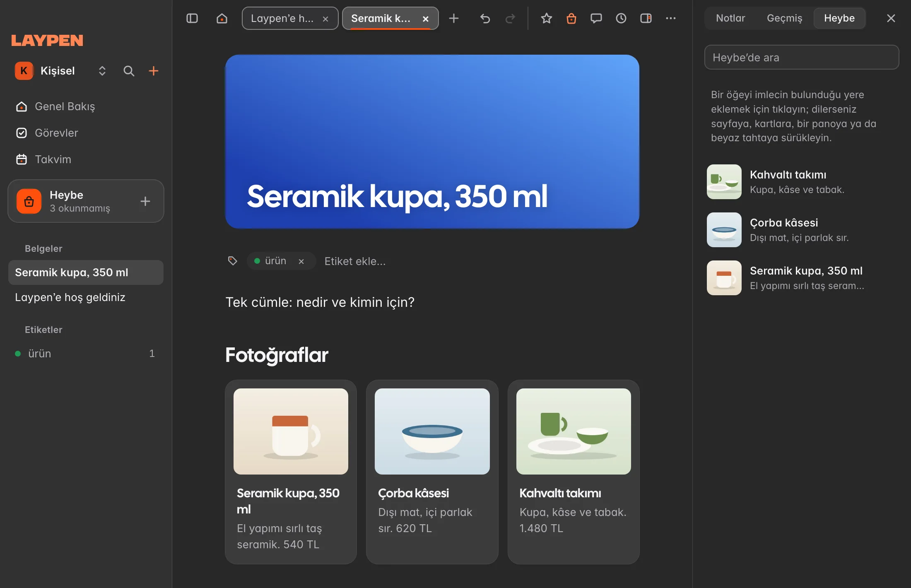Viewport: 911px width, 588px height.
Task: Click the Etiket ekle... field
Action: pos(355,261)
